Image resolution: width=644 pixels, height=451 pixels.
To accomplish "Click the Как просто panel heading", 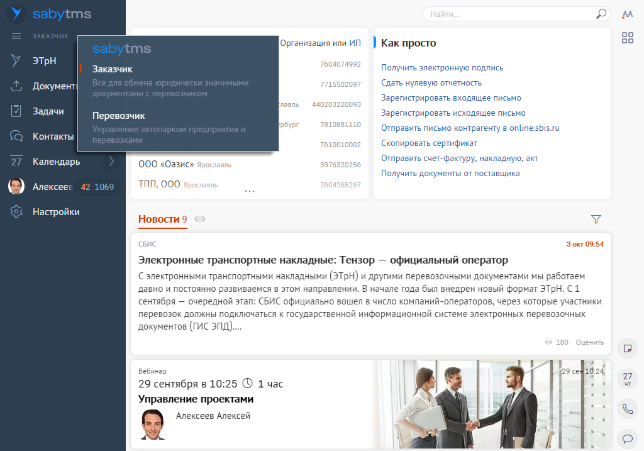I will click(408, 43).
